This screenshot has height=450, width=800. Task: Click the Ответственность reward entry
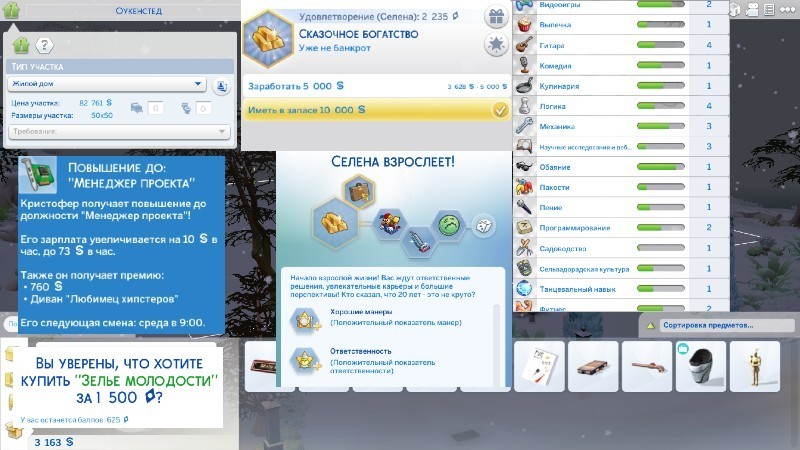388,361
